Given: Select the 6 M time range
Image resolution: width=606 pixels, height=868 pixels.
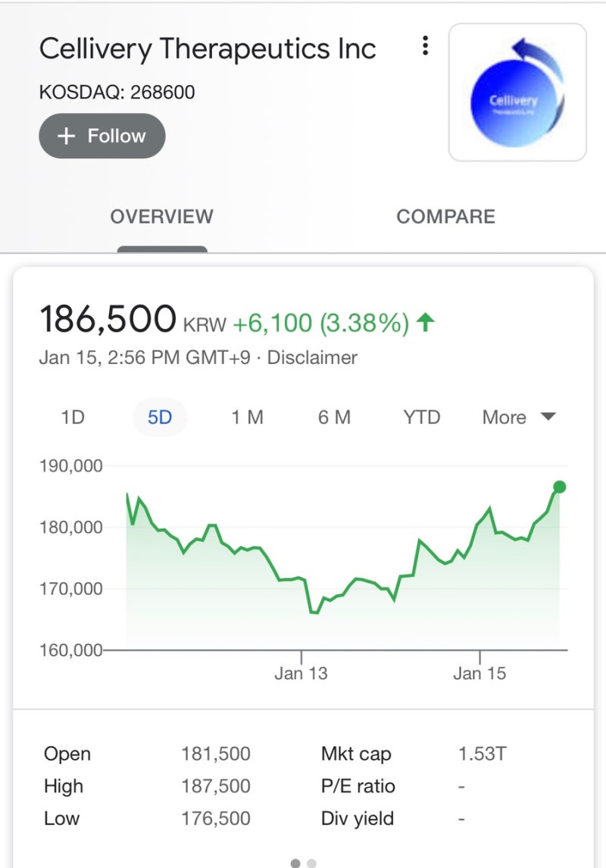Looking at the screenshot, I should pos(334,417).
